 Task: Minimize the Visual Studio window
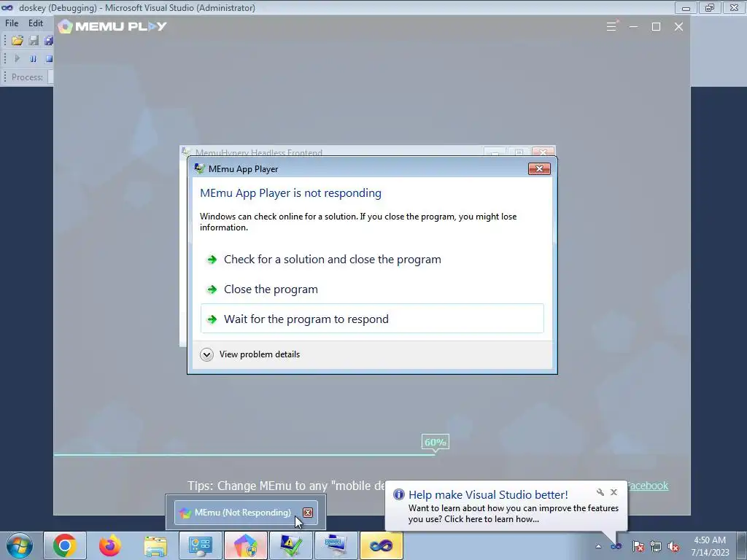pyautogui.click(x=686, y=8)
